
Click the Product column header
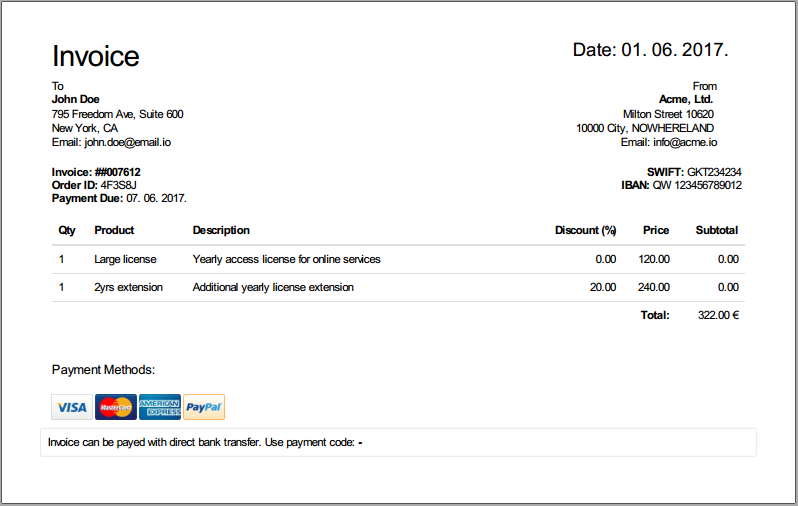point(114,230)
